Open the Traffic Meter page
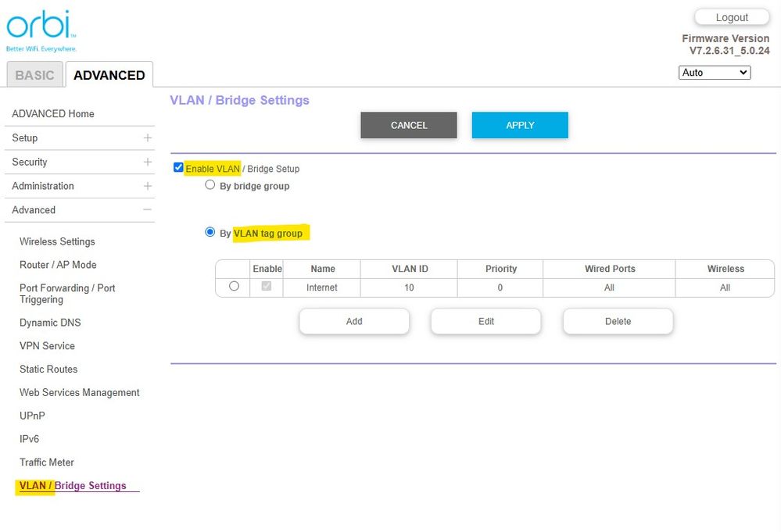 tap(47, 462)
